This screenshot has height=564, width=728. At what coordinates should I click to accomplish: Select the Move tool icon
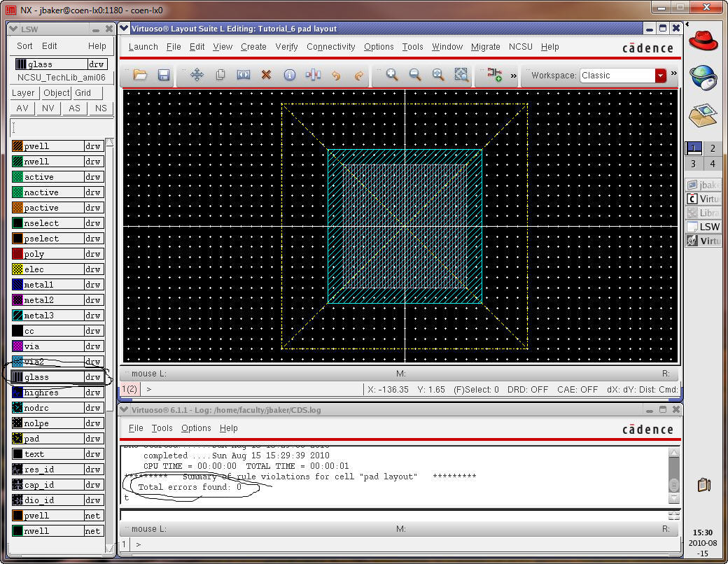coord(197,75)
